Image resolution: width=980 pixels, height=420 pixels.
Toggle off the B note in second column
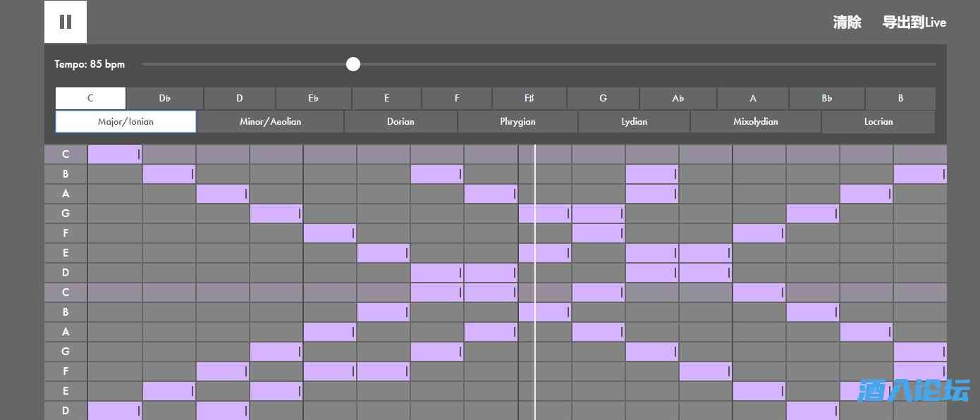[x=169, y=174]
